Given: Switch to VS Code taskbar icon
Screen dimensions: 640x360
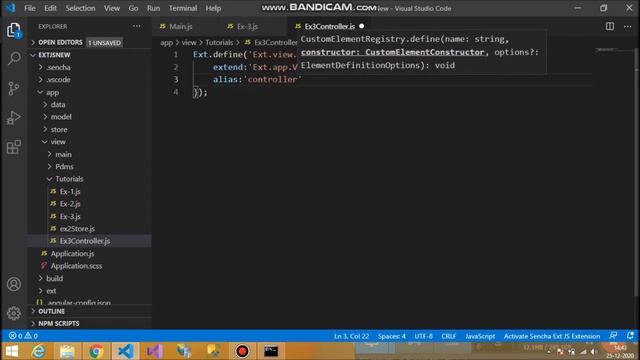Looking at the screenshot, I should point(125,351).
